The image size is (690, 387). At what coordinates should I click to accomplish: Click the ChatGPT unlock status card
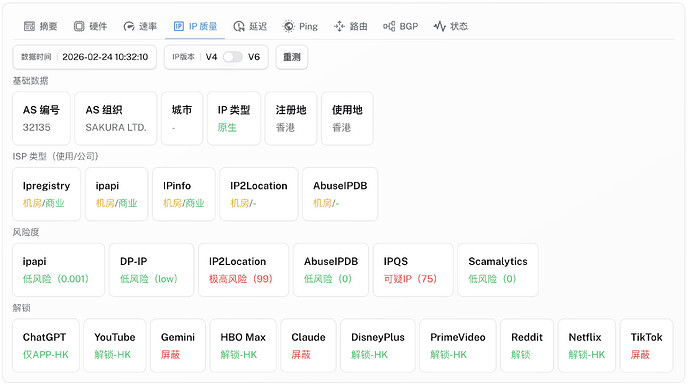(46, 346)
